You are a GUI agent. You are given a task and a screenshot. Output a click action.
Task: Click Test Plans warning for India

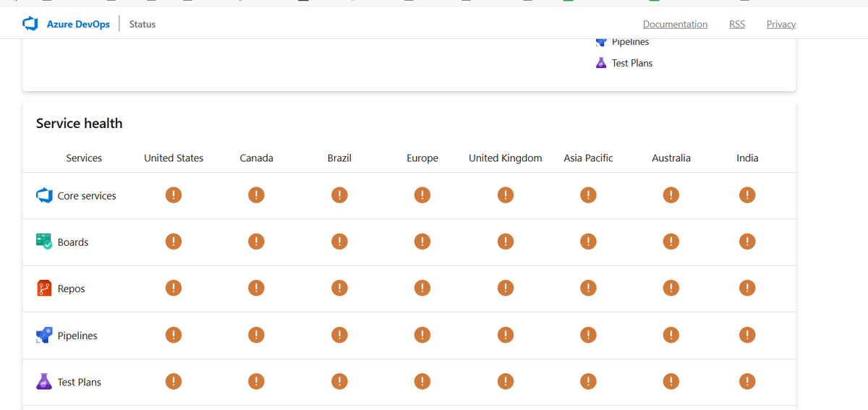tap(747, 381)
